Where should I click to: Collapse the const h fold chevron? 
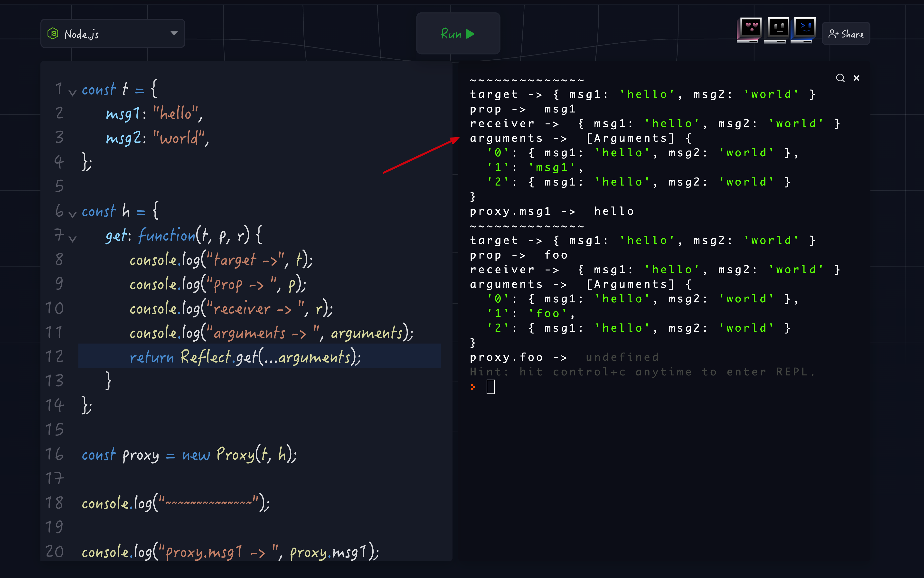point(73,214)
